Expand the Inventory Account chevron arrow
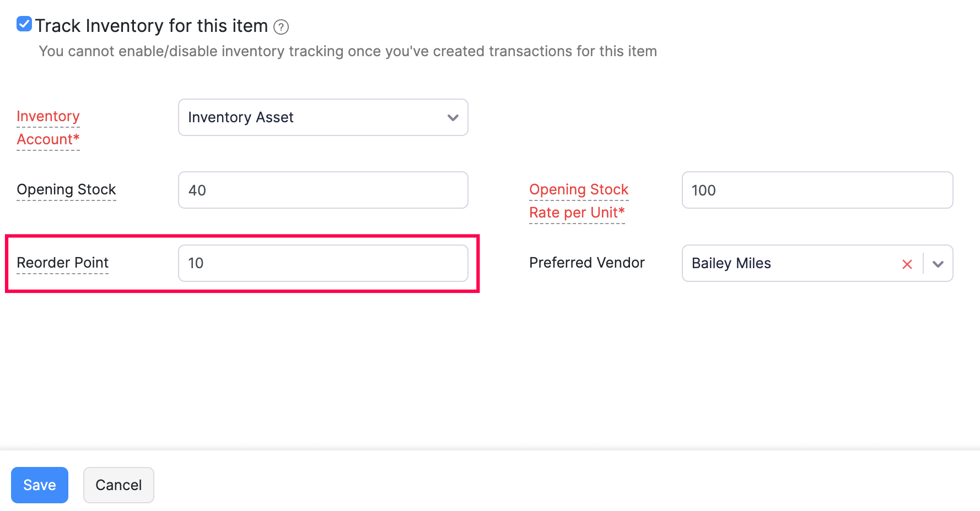The image size is (980, 511). tap(453, 117)
